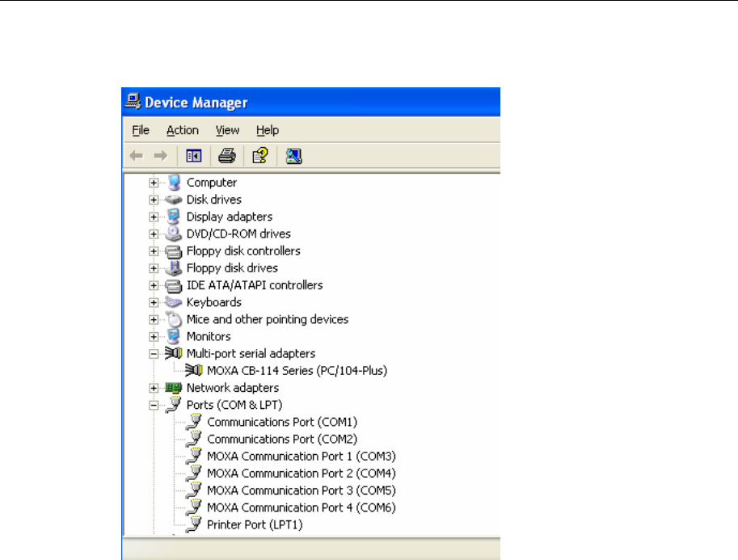Viewport: 738px width, 560px height.
Task: Select the IDE ATA/ATAPI controllers label
Action: [255, 285]
